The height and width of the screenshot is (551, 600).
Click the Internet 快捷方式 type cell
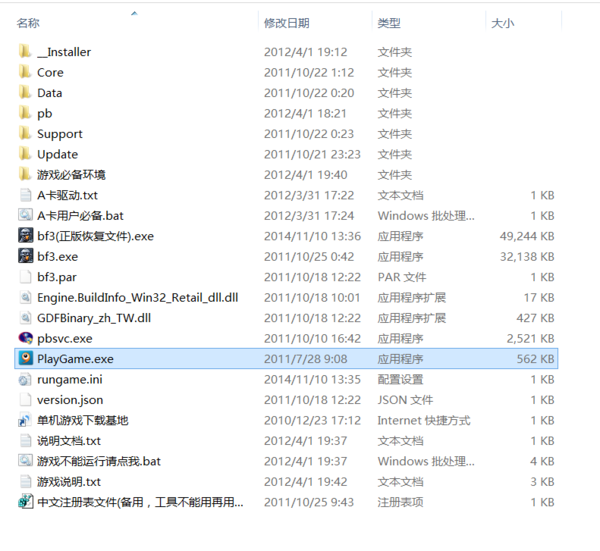(424, 421)
